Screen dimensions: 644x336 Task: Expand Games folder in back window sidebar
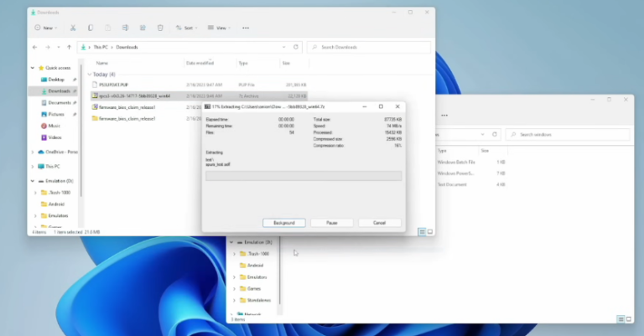pyautogui.click(x=234, y=289)
